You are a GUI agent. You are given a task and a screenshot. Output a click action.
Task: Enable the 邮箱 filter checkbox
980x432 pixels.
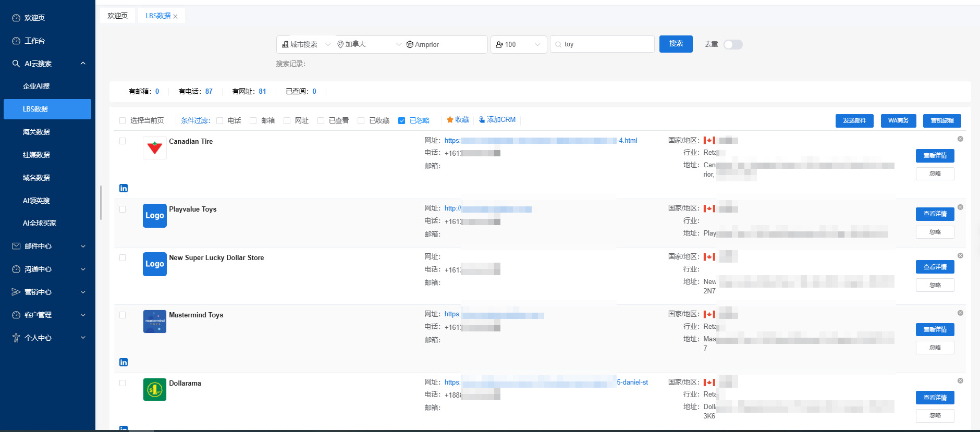point(253,121)
